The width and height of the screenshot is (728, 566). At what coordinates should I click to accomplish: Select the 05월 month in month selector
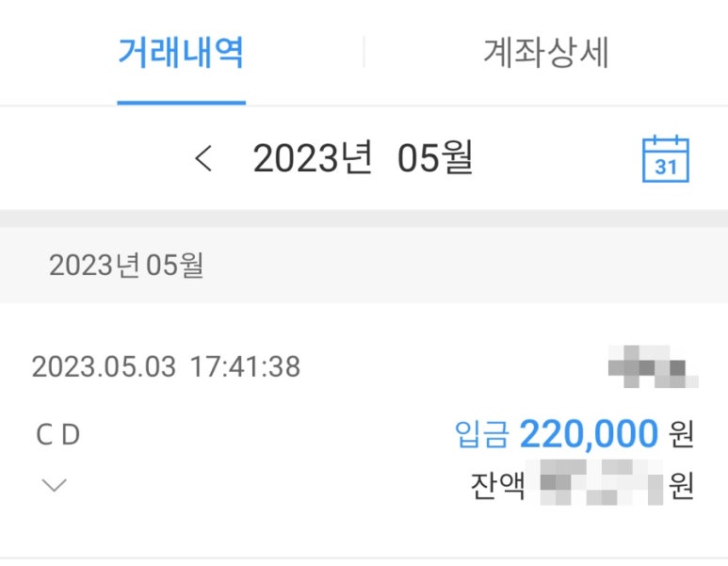(435, 158)
